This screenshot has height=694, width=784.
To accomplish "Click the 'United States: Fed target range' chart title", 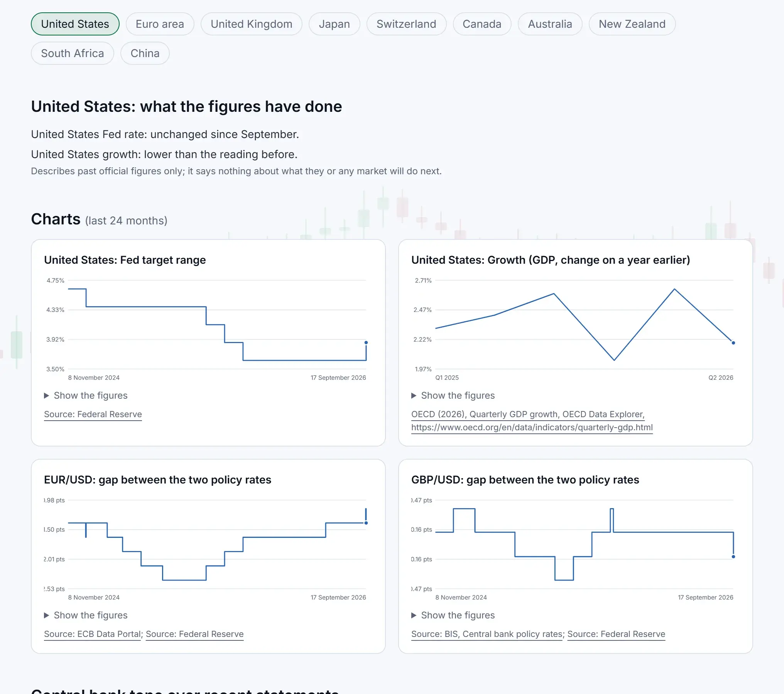I will pos(125,260).
